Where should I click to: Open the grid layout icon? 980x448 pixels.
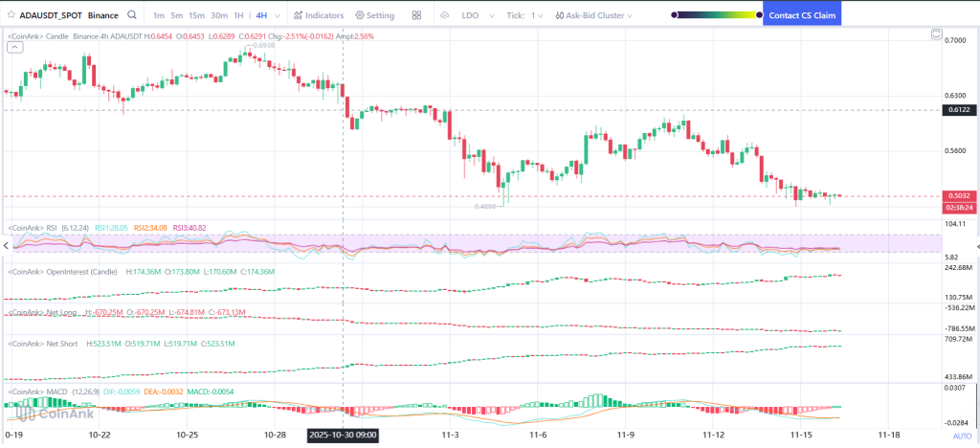click(416, 16)
